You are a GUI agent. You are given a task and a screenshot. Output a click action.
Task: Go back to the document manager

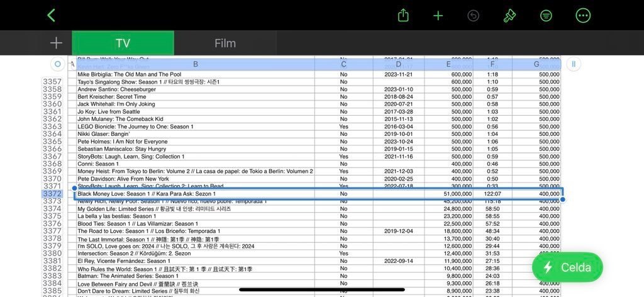[52, 16]
